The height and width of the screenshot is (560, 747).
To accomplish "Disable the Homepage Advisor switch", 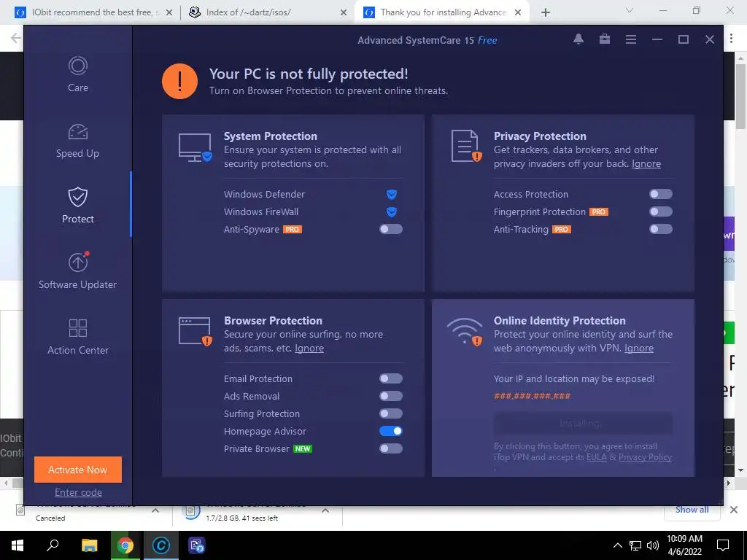I will tap(391, 431).
